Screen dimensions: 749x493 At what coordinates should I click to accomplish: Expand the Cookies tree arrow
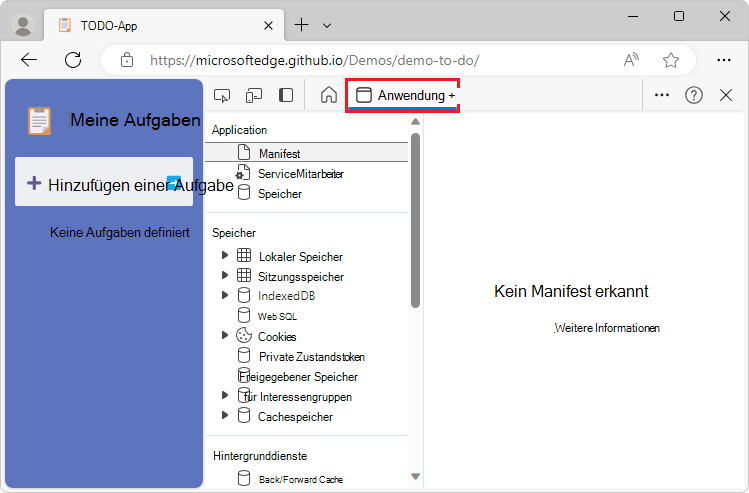224,335
